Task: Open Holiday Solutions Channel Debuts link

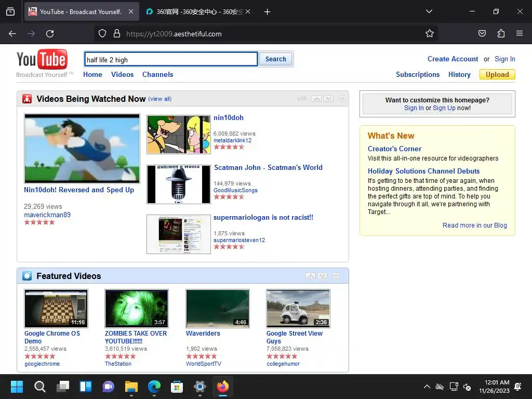Action: tap(423, 171)
